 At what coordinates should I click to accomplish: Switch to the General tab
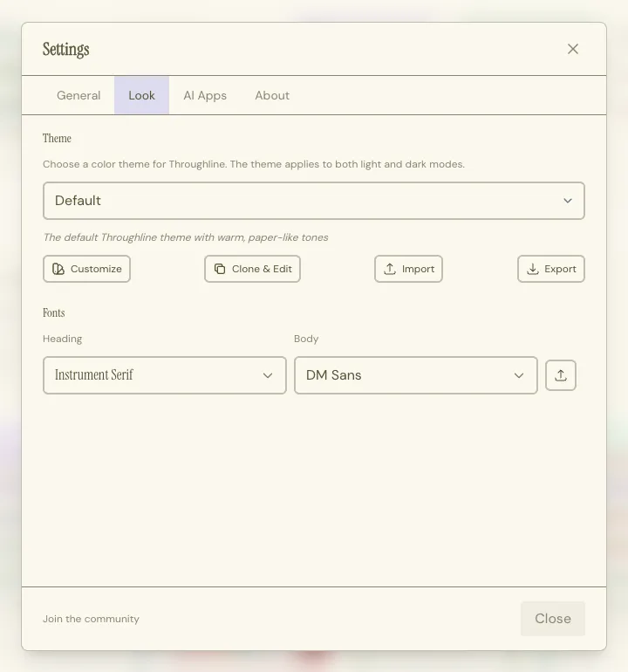78,95
